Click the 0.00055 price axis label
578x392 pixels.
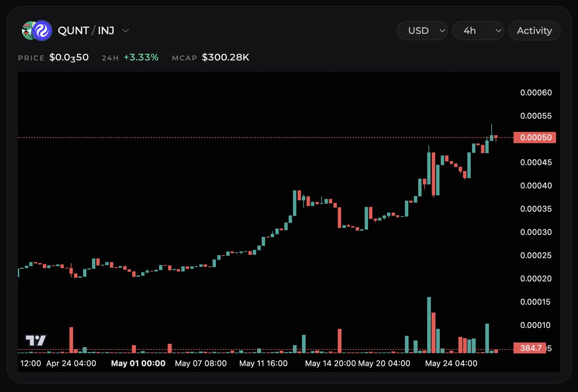pyautogui.click(x=536, y=116)
